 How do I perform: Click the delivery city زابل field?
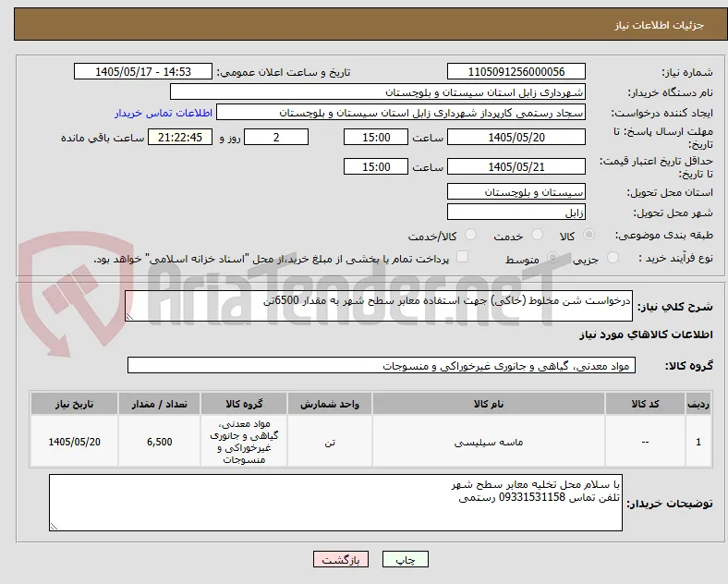tap(516, 213)
